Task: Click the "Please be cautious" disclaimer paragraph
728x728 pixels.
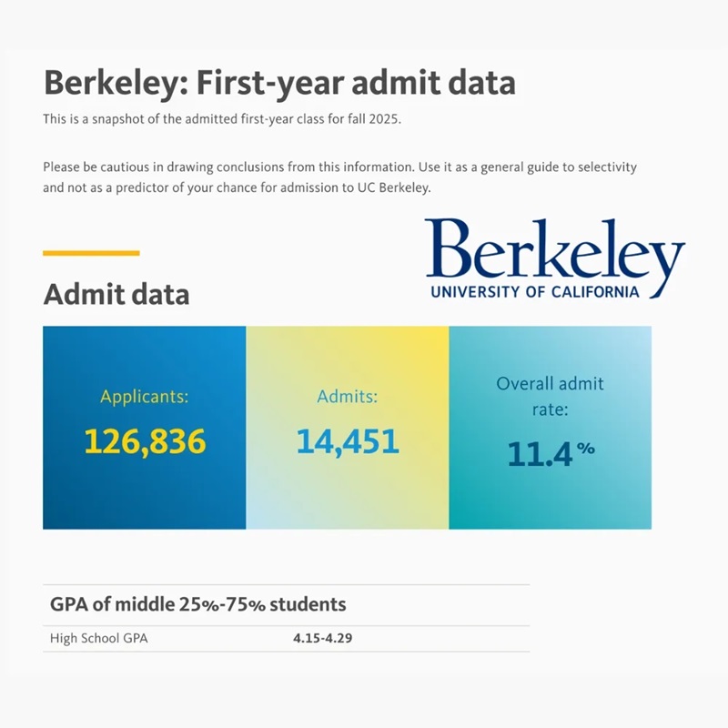Action: tap(339, 178)
